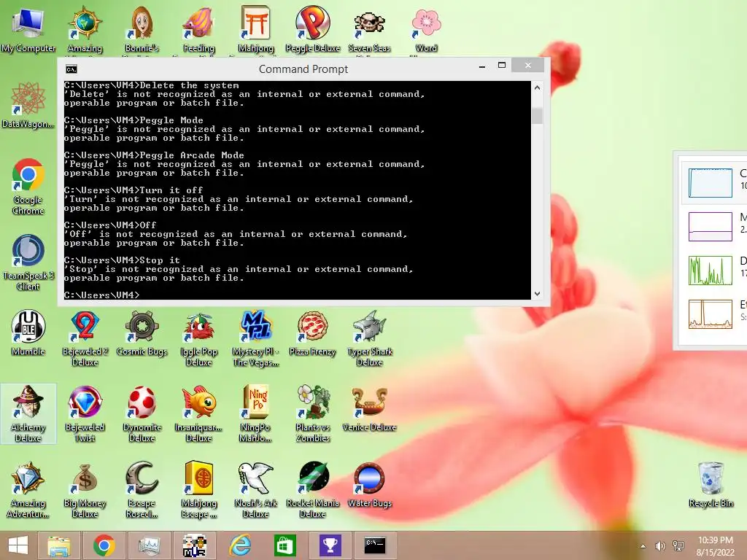
Task: Click current prompt line C:\Users\VM4>
Action: [102, 295]
